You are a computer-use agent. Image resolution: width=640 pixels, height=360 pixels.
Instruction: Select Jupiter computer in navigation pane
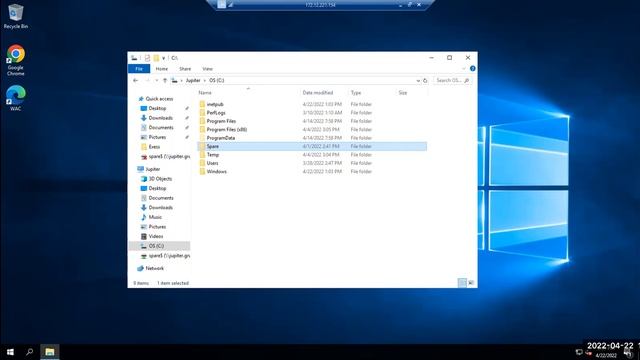153,169
